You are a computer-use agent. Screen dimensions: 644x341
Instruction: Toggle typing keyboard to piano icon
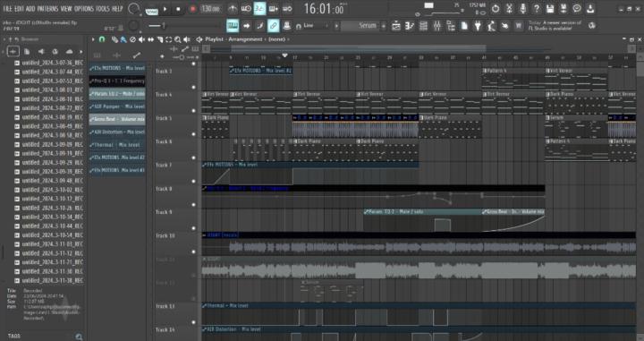coord(233,26)
